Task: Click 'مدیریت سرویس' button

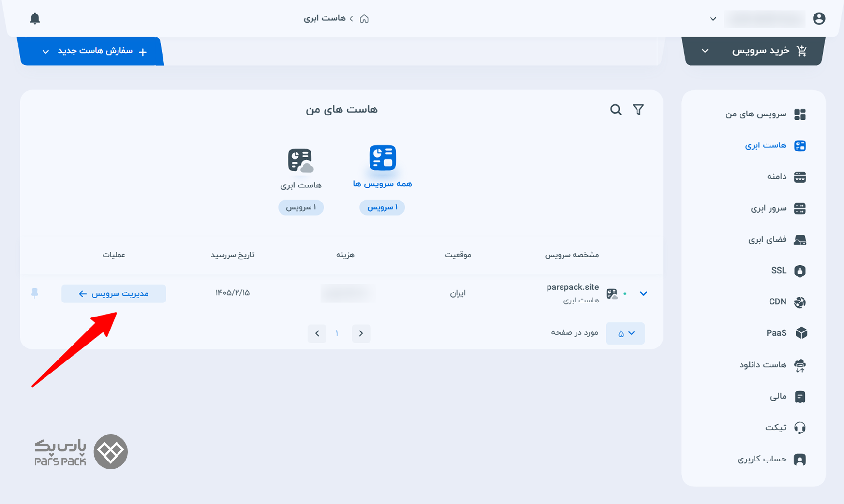Action: 114,294
